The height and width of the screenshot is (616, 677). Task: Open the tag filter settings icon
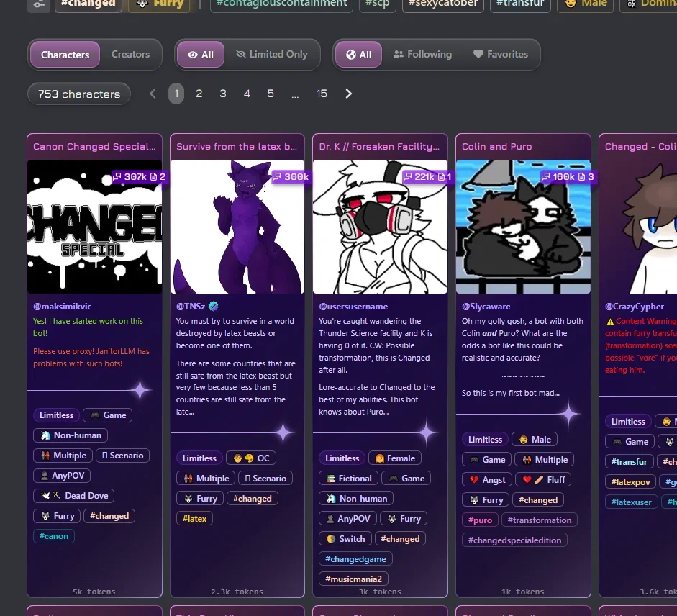[39, 4]
